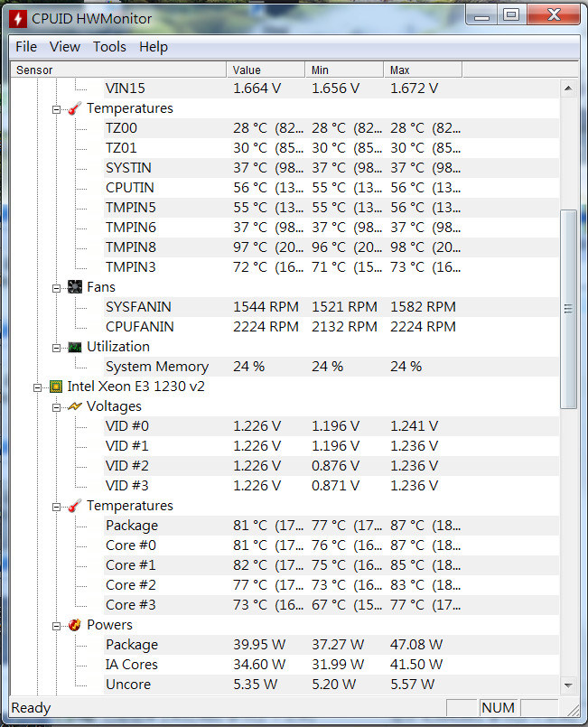588x727 pixels.
Task: Close the HWMonitor window
Action: (554, 15)
